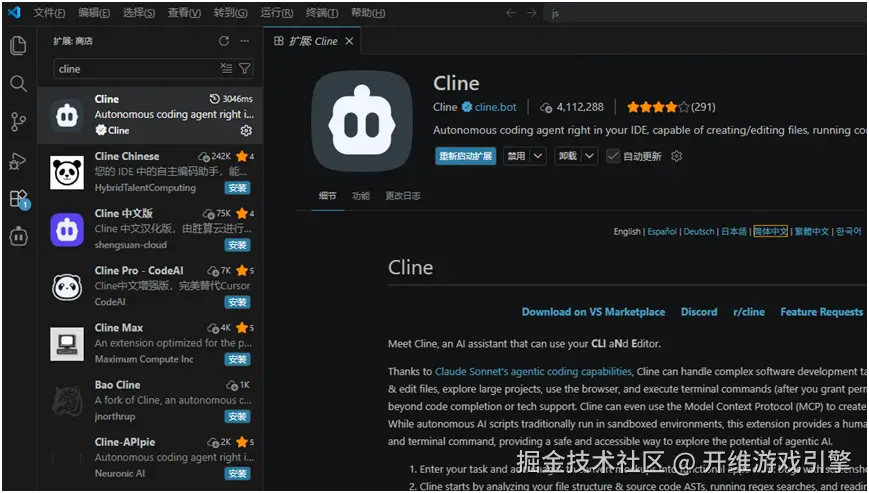Install the Cline-APIpie extension
869x493 pixels.
click(x=237, y=474)
